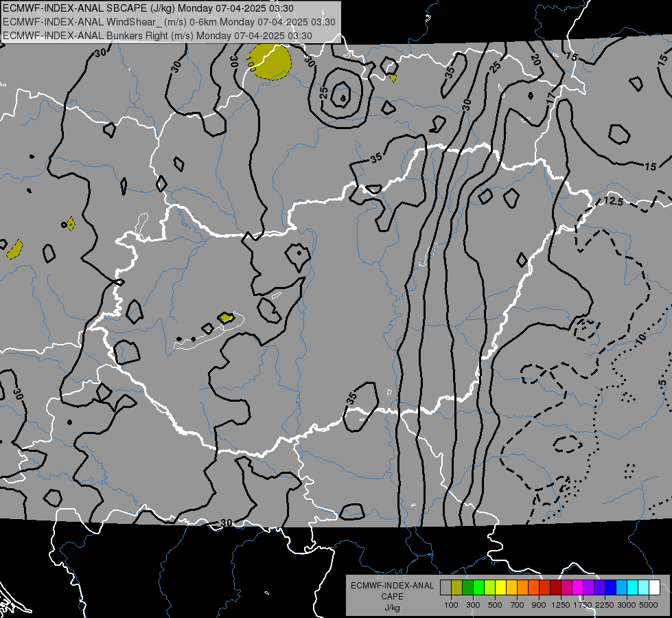The height and width of the screenshot is (618, 672).
Task: Choose the lime yellow-green legend swatch
Action: (x=490, y=588)
